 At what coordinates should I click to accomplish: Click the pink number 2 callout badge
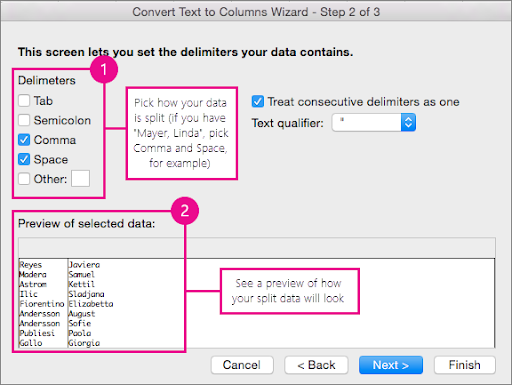185,211
